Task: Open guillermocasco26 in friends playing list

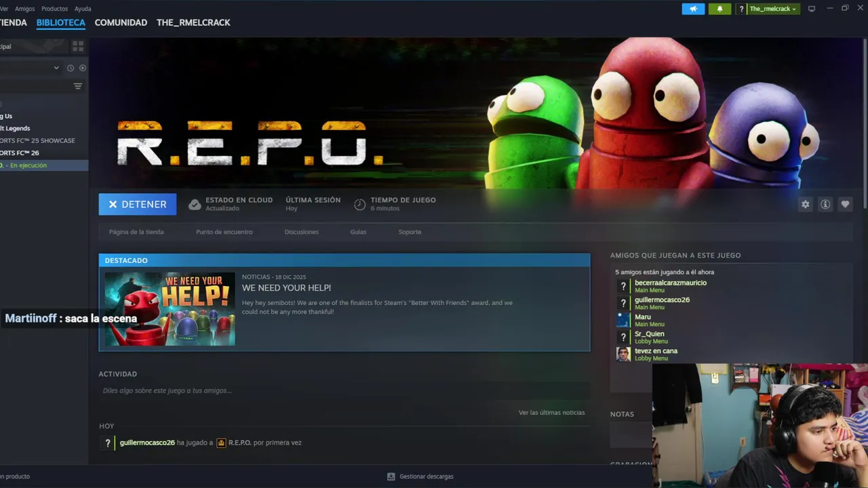Action: coord(662,300)
